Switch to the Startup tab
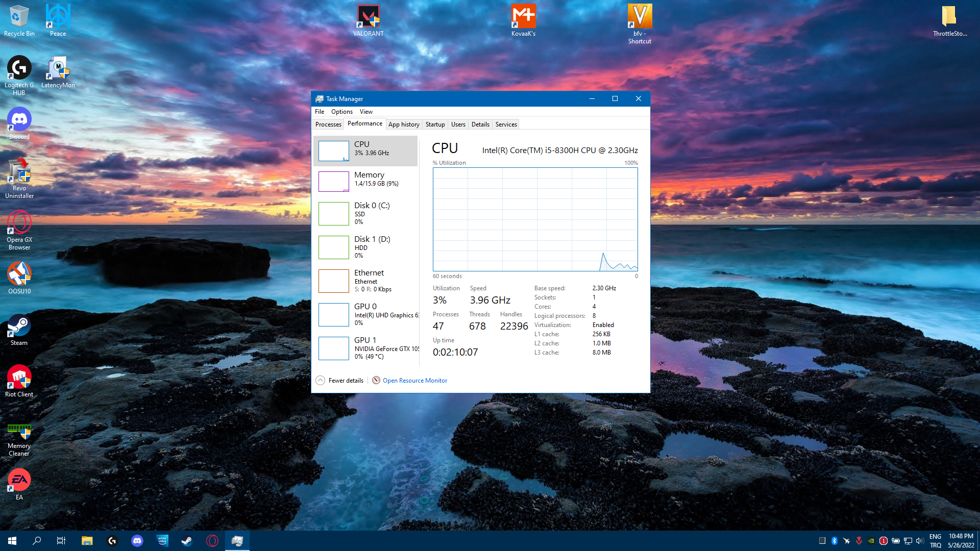The width and height of the screenshot is (980, 551). tap(435, 124)
